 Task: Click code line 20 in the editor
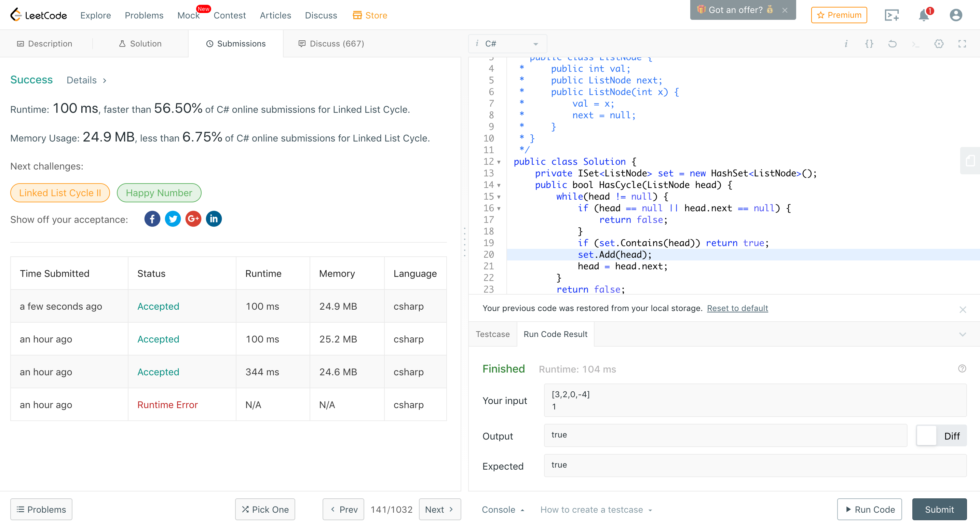pos(743,255)
